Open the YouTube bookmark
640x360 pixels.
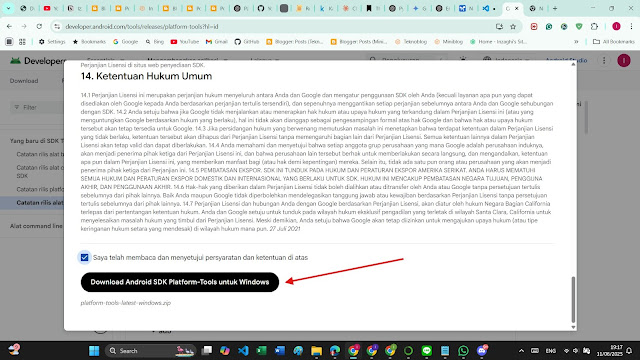click(185, 42)
